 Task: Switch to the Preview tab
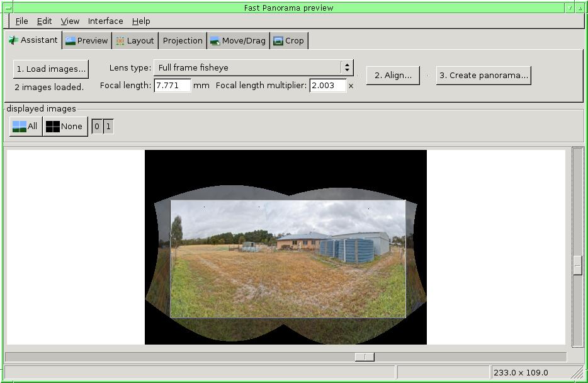coord(87,41)
